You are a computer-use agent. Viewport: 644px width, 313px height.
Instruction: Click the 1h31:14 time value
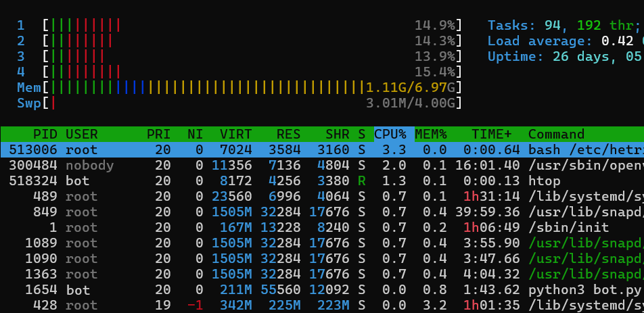[x=492, y=197]
